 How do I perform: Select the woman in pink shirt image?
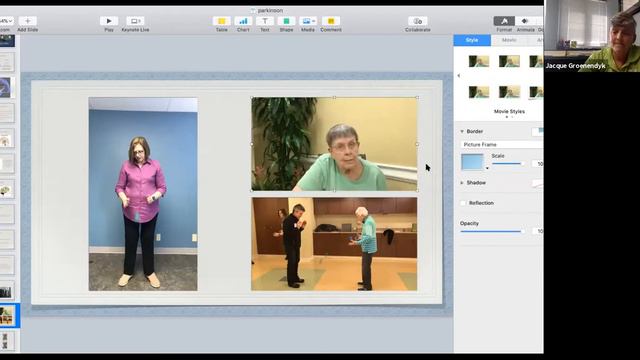pos(143,194)
